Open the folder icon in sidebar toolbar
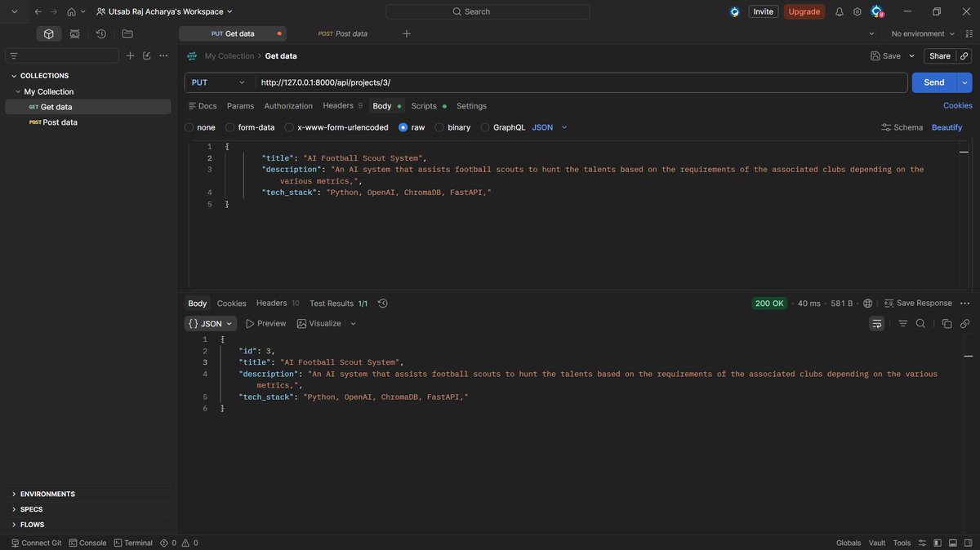 pos(127,33)
